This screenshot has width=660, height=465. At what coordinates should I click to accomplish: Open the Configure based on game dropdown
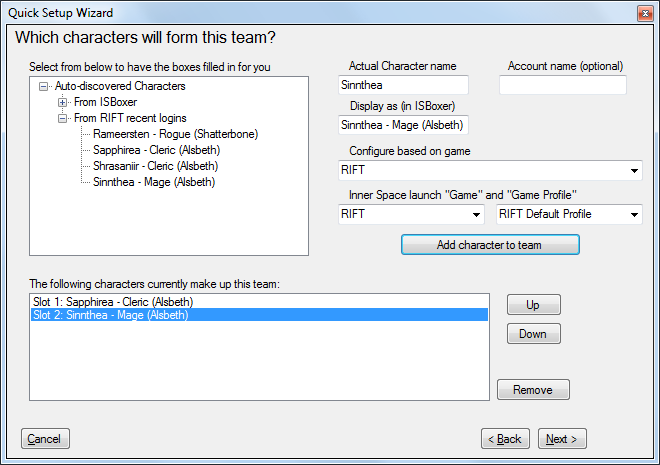tap(490, 170)
